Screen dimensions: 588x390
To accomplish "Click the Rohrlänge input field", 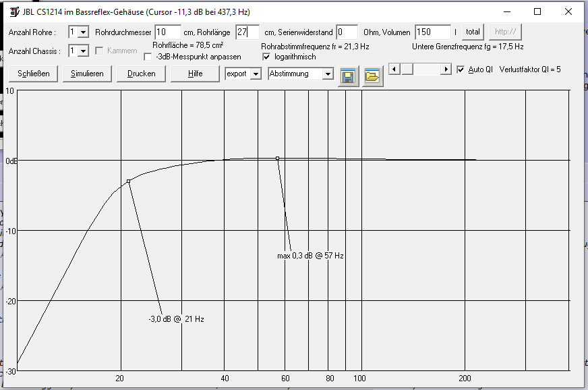I will pos(247,32).
